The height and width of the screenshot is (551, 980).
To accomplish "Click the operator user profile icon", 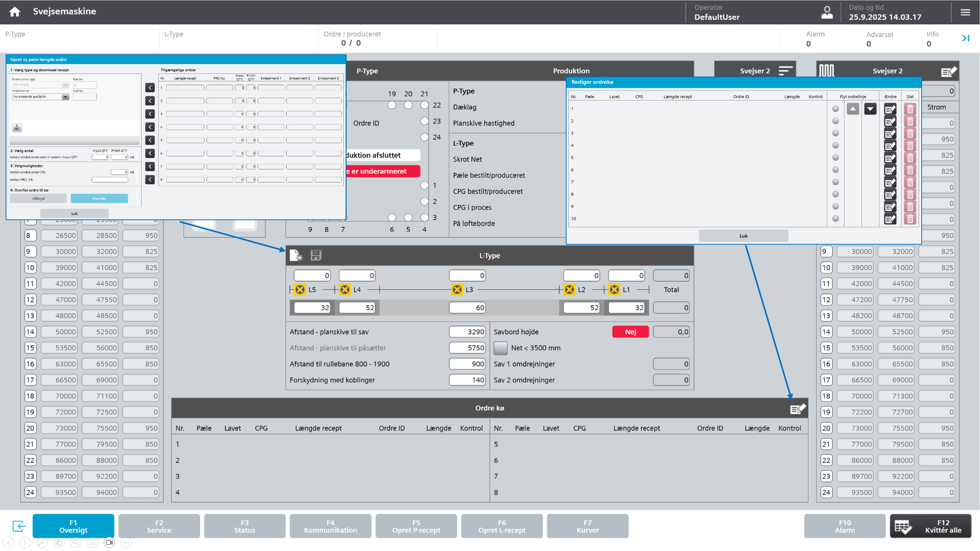I will 827,12.
